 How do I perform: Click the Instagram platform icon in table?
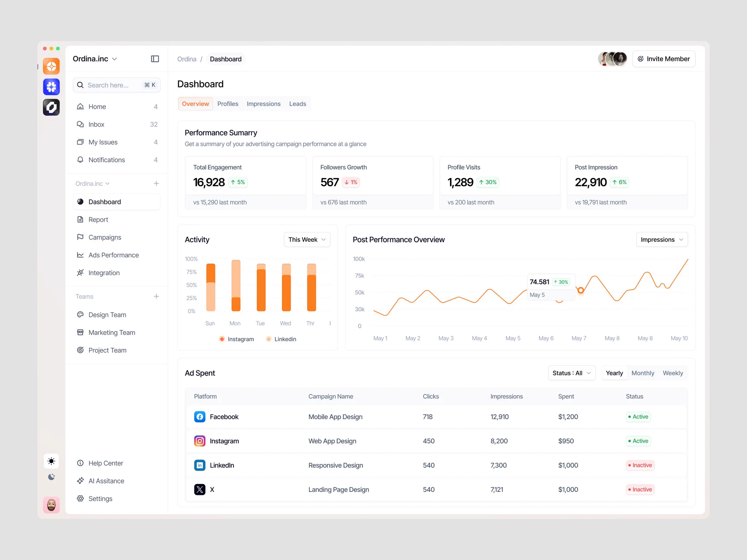(200, 441)
